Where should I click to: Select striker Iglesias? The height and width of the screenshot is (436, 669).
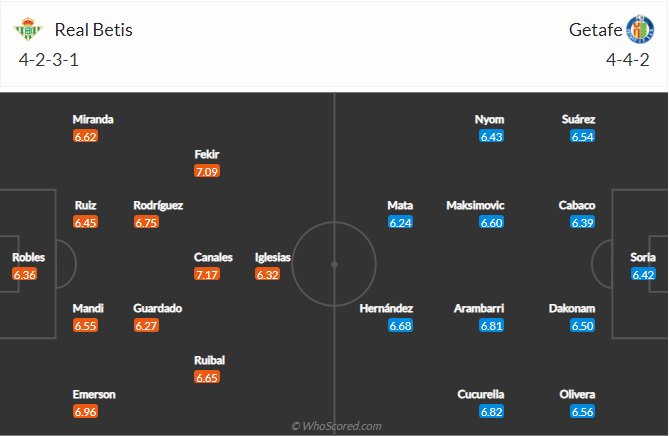click(x=273, y=257)
